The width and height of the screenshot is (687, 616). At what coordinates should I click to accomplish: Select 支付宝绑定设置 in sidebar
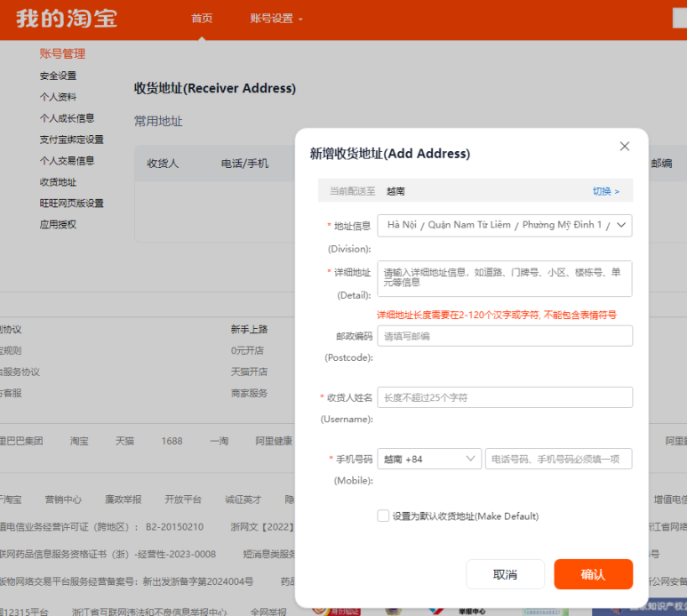pyautogui.click(x=71, y=140)
